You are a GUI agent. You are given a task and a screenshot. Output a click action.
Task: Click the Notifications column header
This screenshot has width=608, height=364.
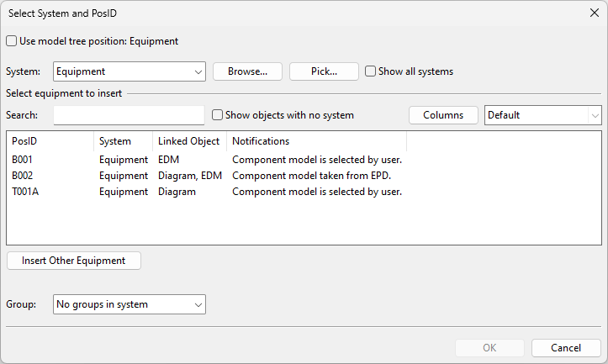[x=316, y=141]
